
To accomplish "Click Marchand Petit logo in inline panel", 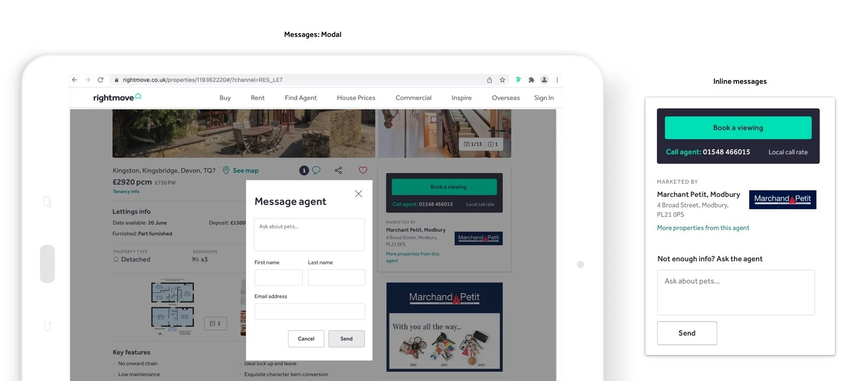I will 782,200.
